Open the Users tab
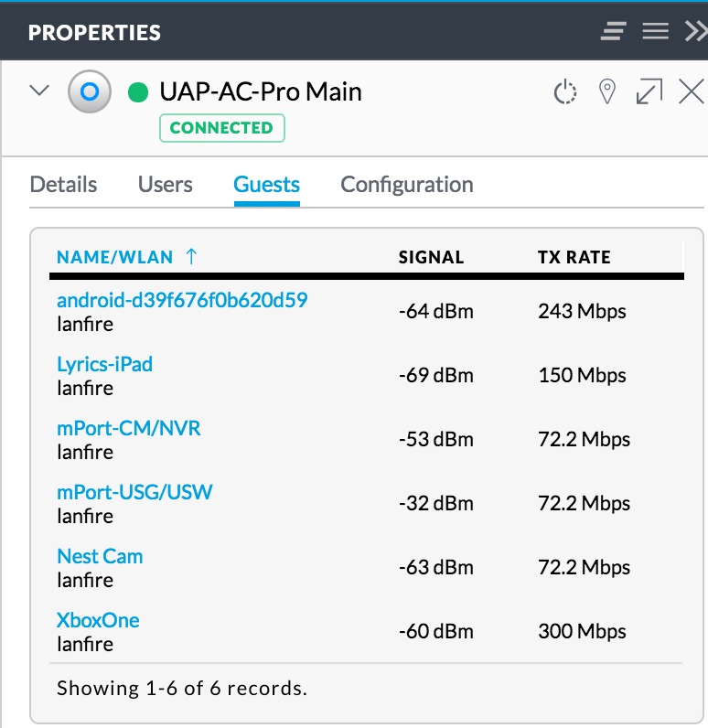 (x=165, y=185)
